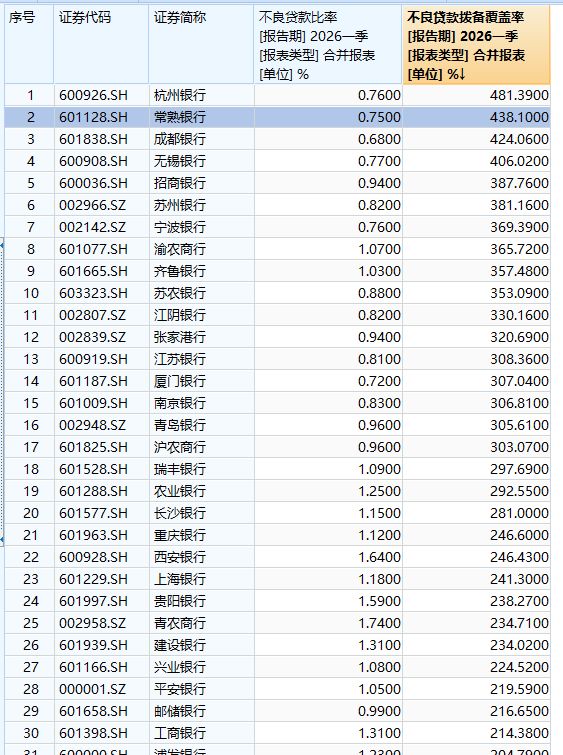The image size is (563, 755).
Task: Select the 西安银行 name cell
Action: pyautogui.click(x=180, y=557)
